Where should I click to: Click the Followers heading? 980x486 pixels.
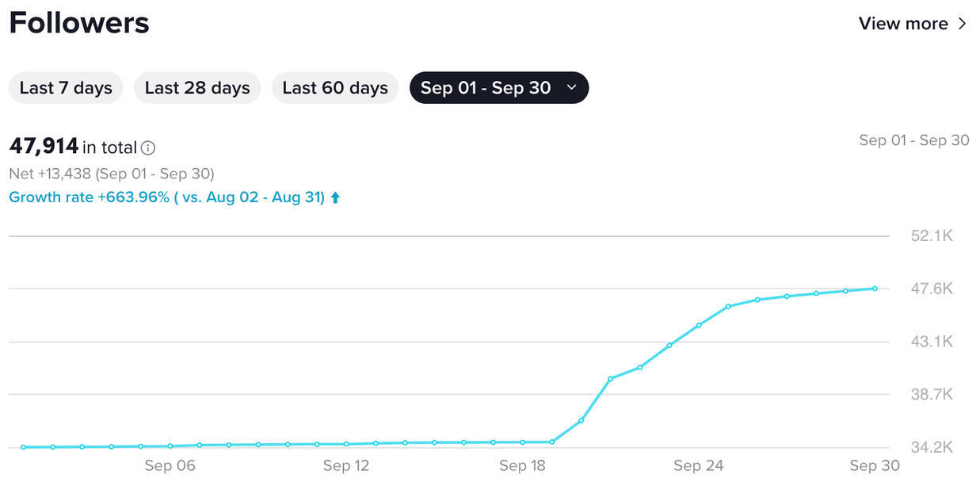pos(79,23)
